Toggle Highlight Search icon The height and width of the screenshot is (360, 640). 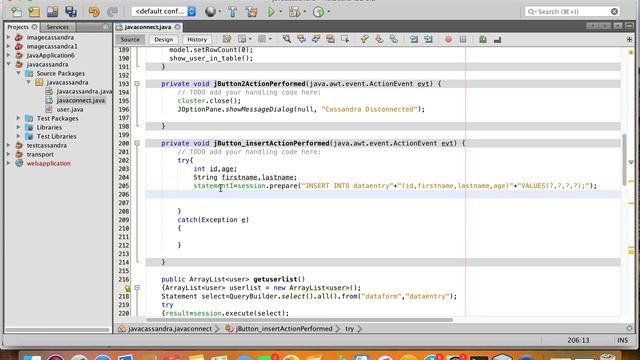tap(330, 39)
